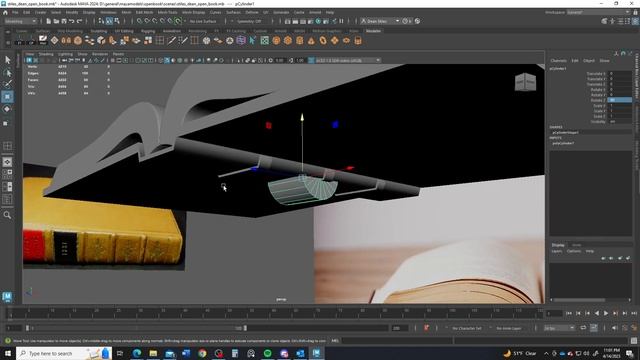Select the Scale tool in toolbox
The width and height of the screenshot is (640, 360).
coord(6,123)
